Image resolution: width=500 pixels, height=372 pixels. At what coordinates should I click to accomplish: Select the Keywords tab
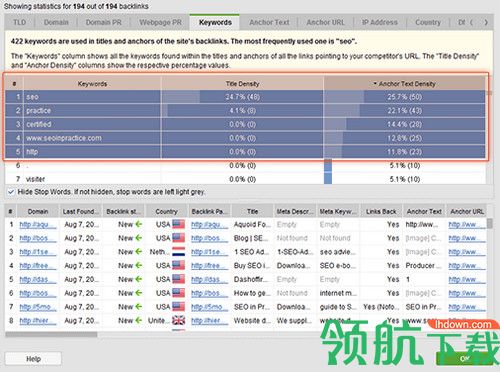pos(215,22)
